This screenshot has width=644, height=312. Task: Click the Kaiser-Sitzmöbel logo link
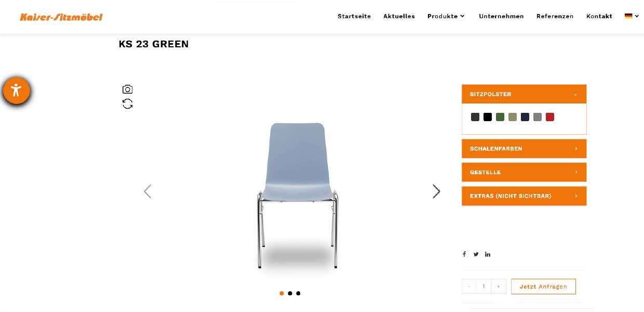tap(61, 17)
